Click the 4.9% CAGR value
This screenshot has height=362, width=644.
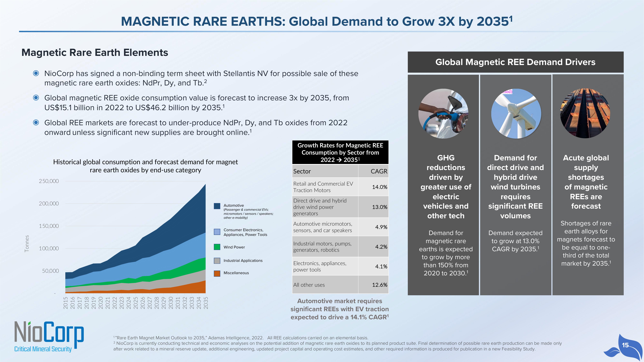pyautogui.click(x=381, y=227)
